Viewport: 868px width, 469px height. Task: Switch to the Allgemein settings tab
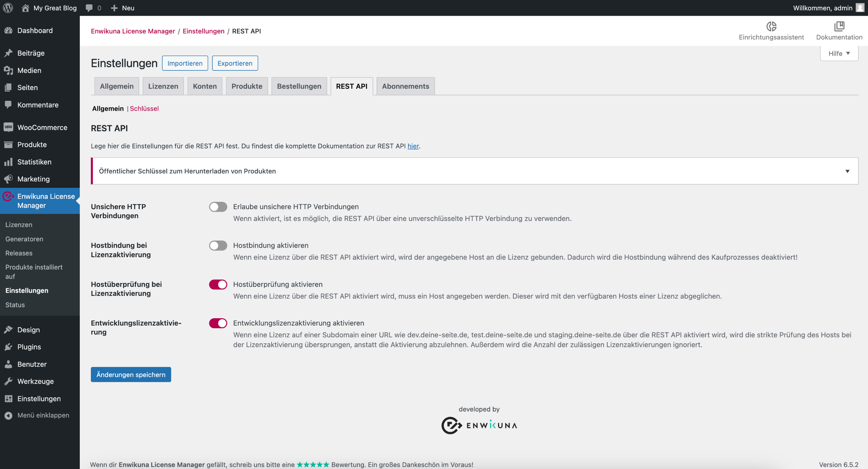tap(117, 86)
